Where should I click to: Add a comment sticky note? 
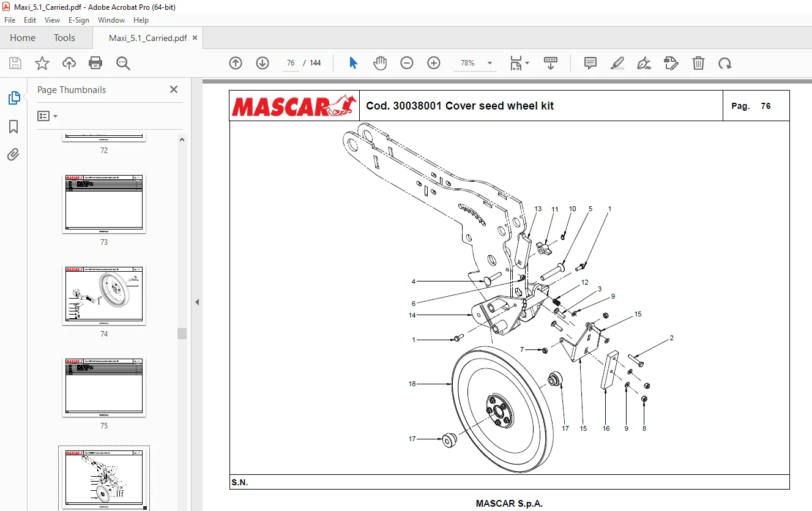click(590, 63)
